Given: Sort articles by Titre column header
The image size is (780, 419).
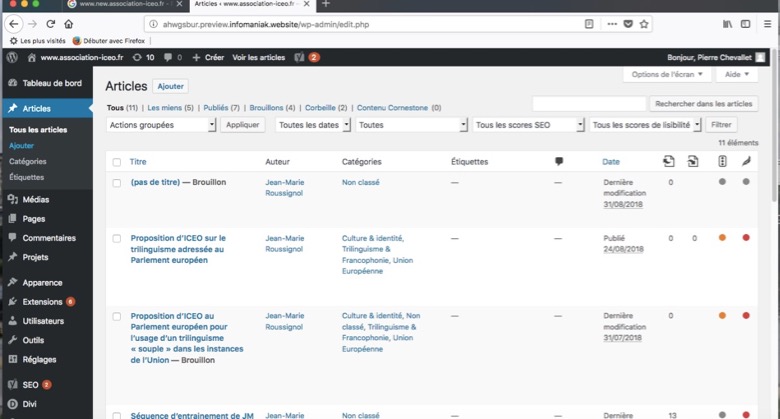Looking at the screenshot, I should coord(138,162).
